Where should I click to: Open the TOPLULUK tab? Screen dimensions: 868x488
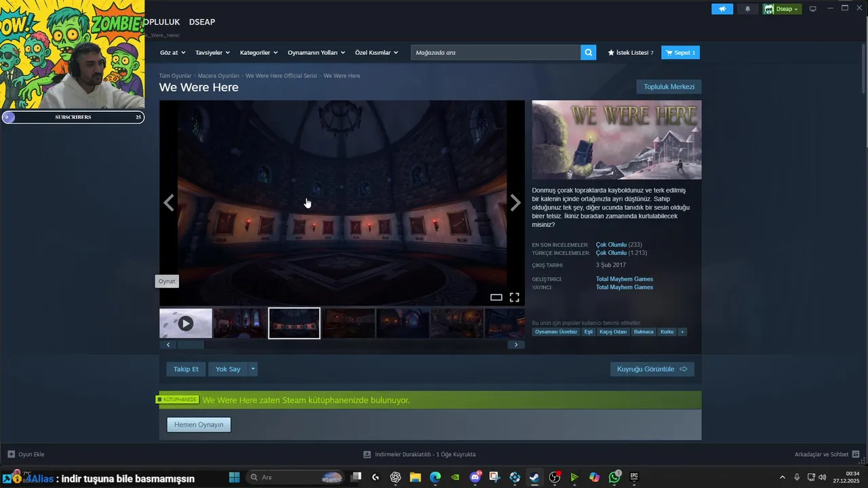tap(162, 22)
